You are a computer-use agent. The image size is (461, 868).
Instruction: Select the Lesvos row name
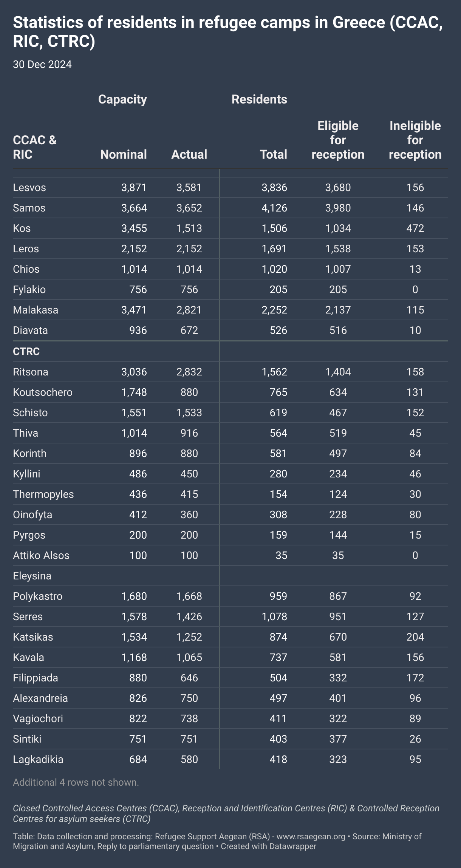pos(29,187)
